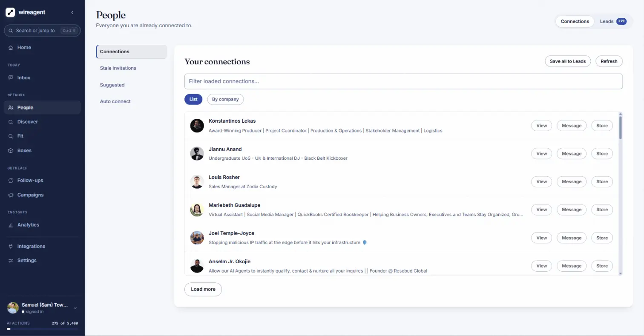Click Save all to Leads button
This screenshot has height=336, width=644.
point(568,61)
